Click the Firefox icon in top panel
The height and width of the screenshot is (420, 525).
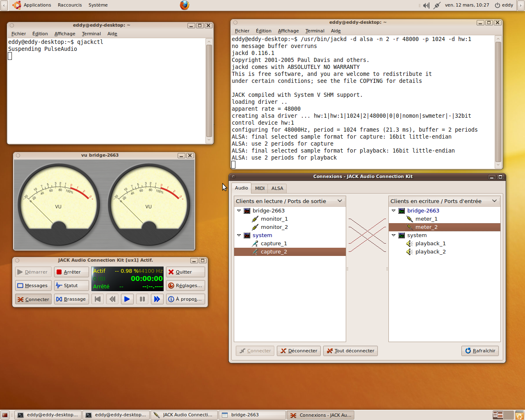point(185,5)
